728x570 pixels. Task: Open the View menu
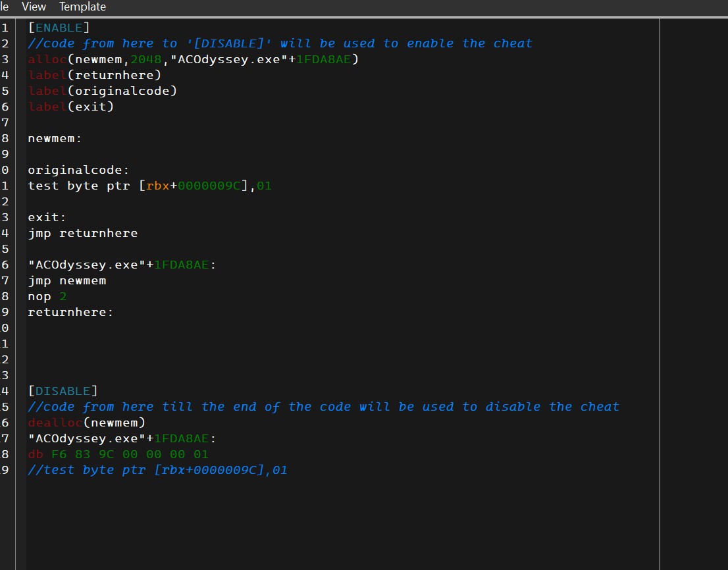click(x=34, y=7)
